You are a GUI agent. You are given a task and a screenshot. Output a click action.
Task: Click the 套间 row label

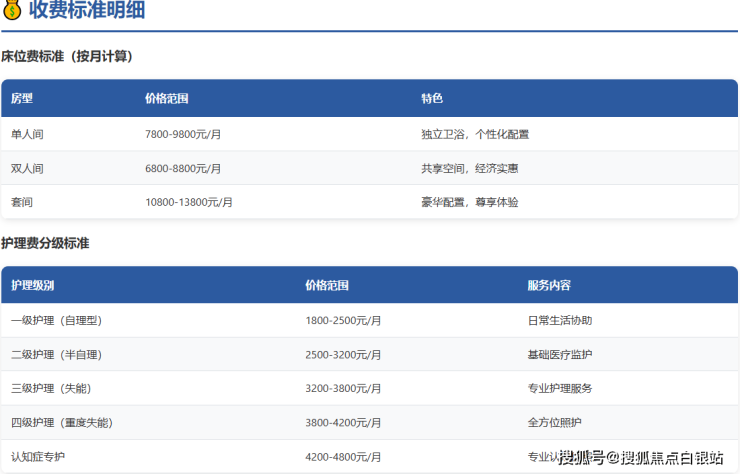(22, 202)
